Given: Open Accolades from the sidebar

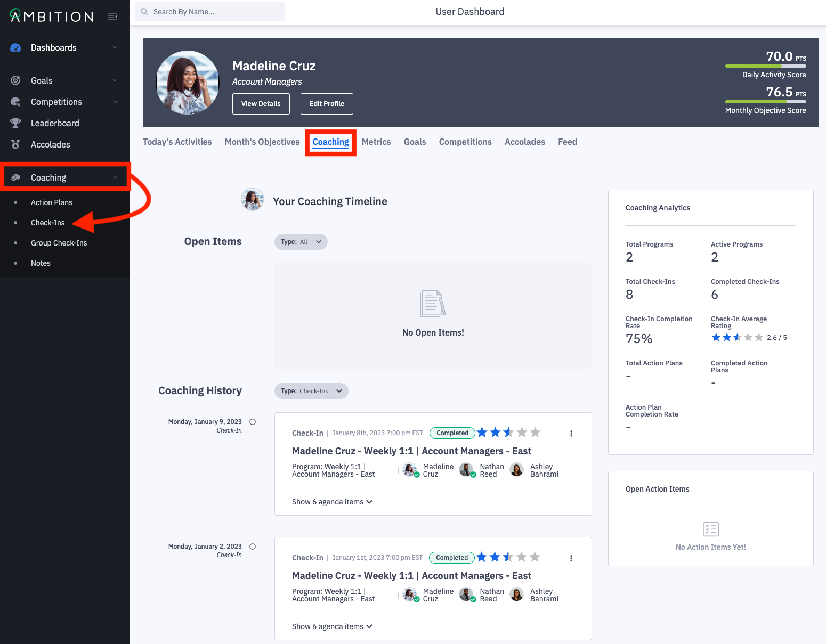Looking at the screenshot, I should [51, 144].
